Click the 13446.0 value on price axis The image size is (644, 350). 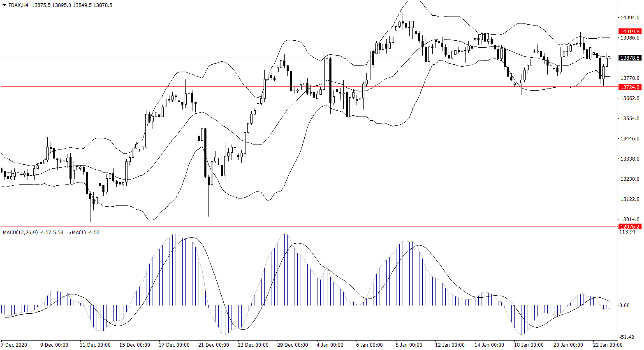[630, 139]
